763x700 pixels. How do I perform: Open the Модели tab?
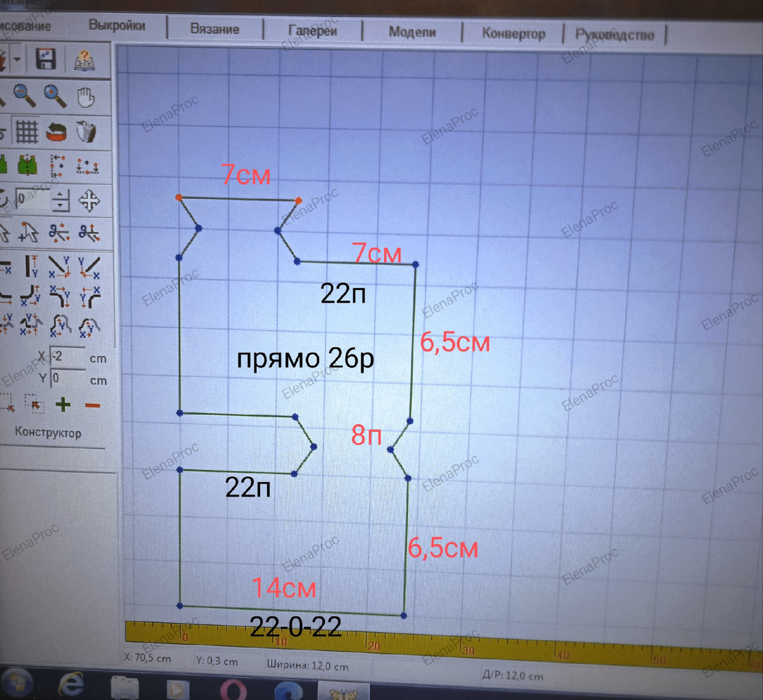pyautogui.click(x=413, y=32)
